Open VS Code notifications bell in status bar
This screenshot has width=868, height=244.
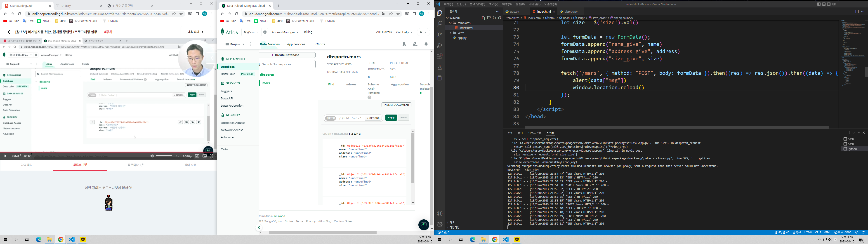coord(863,232)
